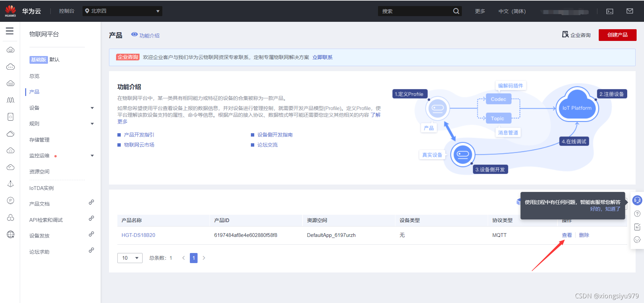Toggle the 功能介绍 eye icon

(x=134, y=35)
